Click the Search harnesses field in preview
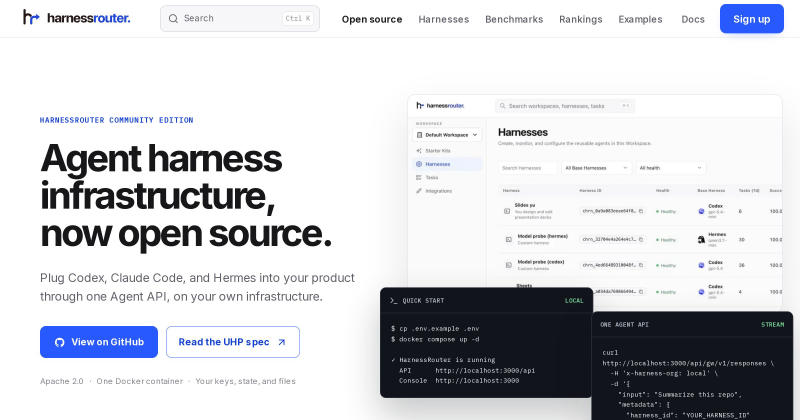The image size is (800, 420). coord(528,168)
